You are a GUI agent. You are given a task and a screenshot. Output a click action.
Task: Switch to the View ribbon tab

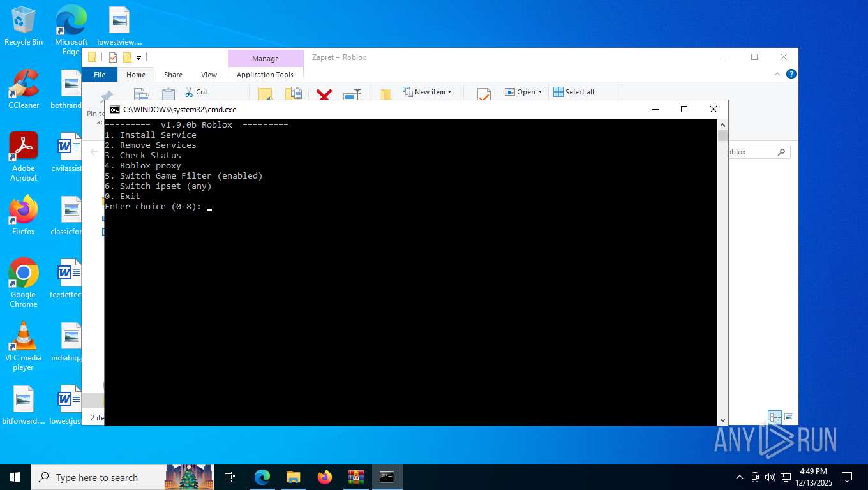[209, 75]
